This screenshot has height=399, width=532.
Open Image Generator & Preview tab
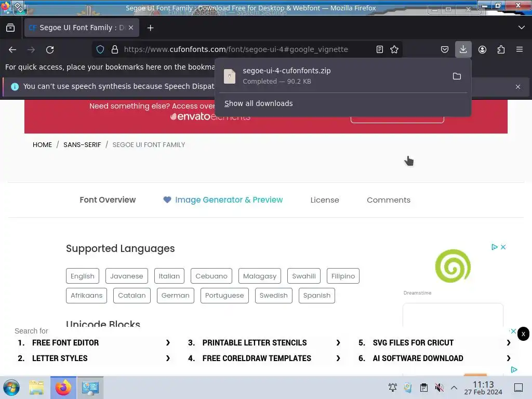(223, 200)
